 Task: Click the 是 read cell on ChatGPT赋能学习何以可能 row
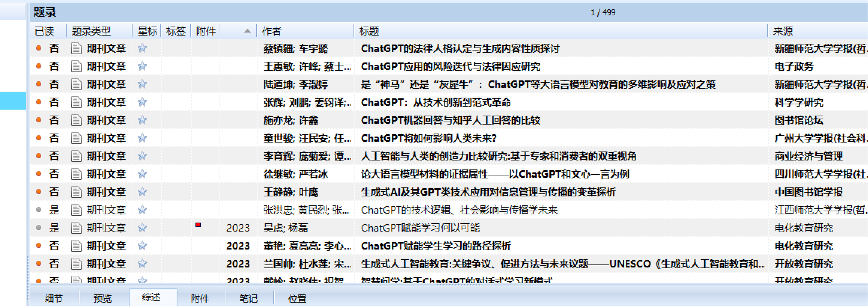54,228
